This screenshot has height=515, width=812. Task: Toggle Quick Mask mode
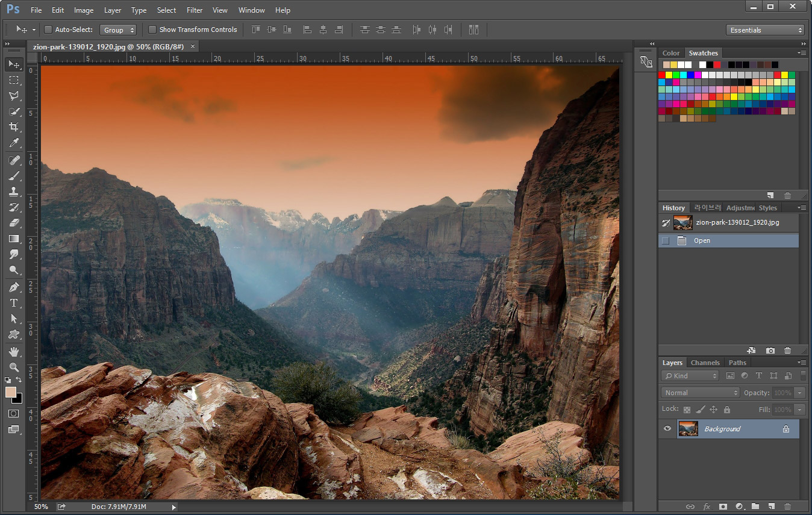point(14,414)
